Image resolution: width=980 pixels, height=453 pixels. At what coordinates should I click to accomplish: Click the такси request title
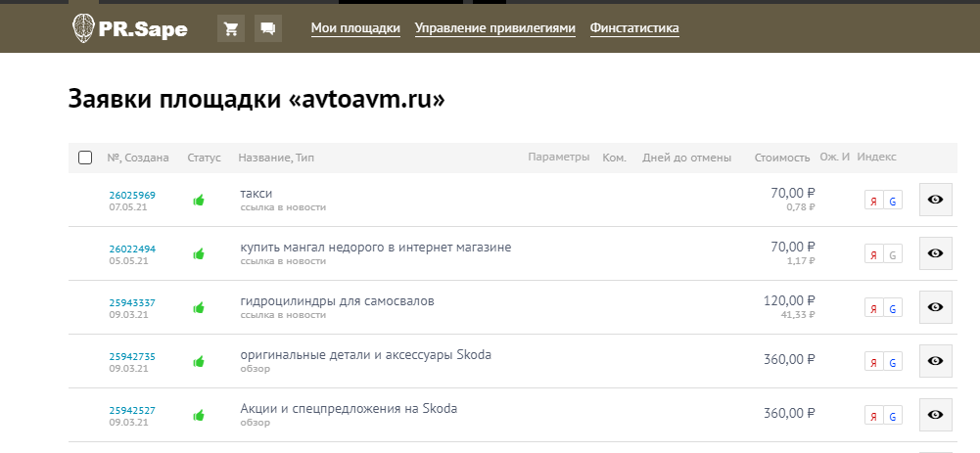pyautogui.click(x=257, y=194)
